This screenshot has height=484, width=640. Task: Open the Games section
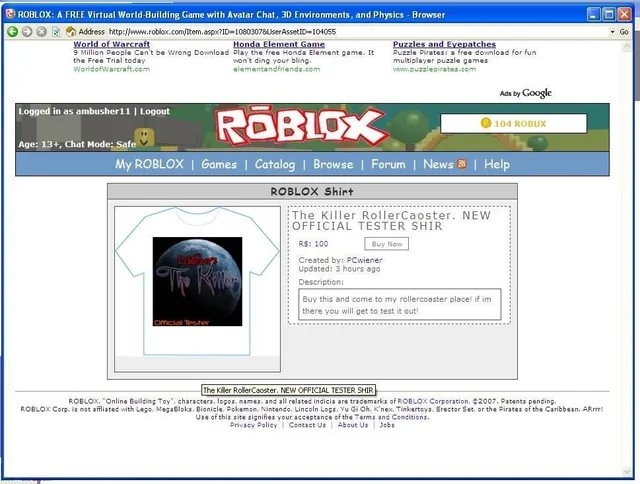219,164
